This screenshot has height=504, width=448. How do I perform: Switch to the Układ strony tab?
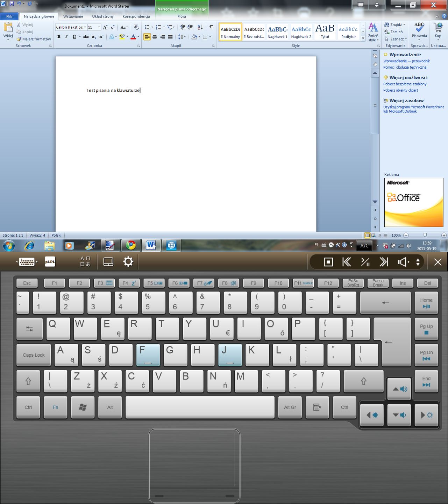point(103,16)
